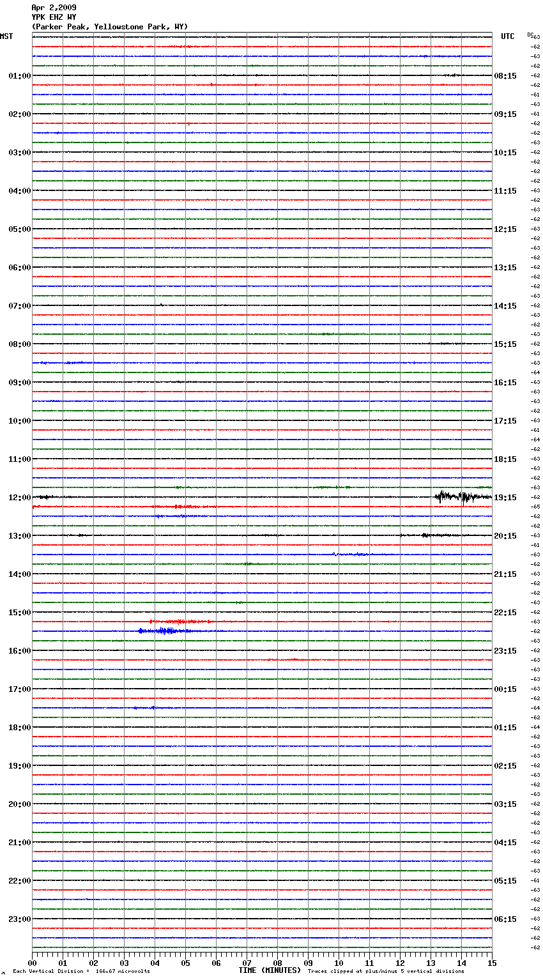Click the '03:00' MST time label

20,153
